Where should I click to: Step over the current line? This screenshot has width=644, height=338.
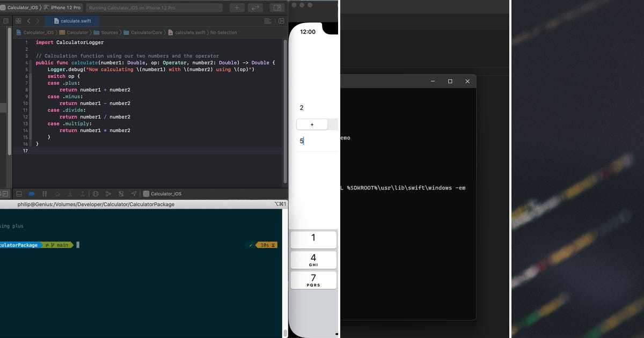(56, 194)
